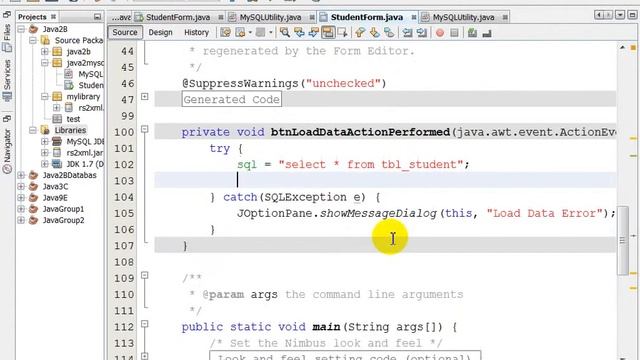Open the Services sidebar panel
This screenshot has height=360, width=640.
click(x=7, y=80)
